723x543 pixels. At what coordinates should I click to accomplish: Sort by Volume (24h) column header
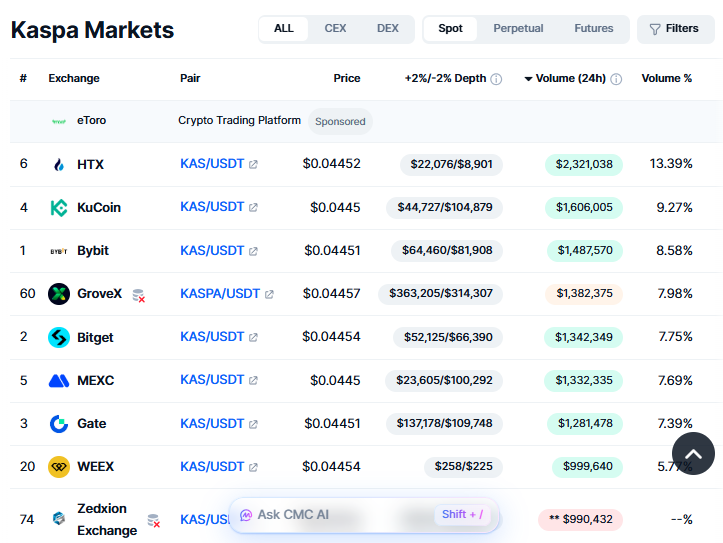coord(570,78)
